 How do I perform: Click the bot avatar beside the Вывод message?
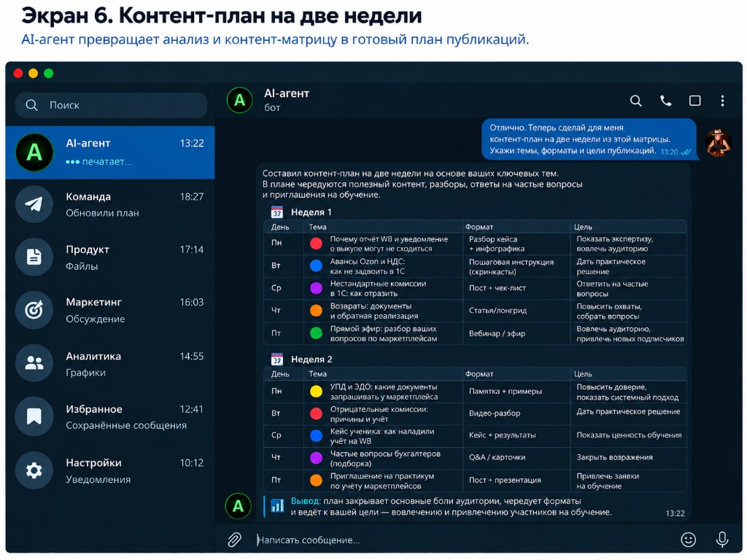click(x=239, y=506)
